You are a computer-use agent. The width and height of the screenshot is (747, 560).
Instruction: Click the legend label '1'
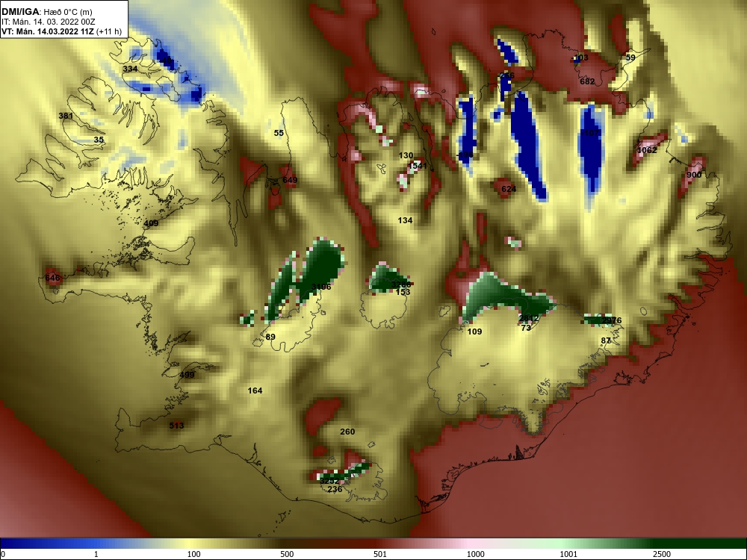pyautogui.click(x=96, y=554)
